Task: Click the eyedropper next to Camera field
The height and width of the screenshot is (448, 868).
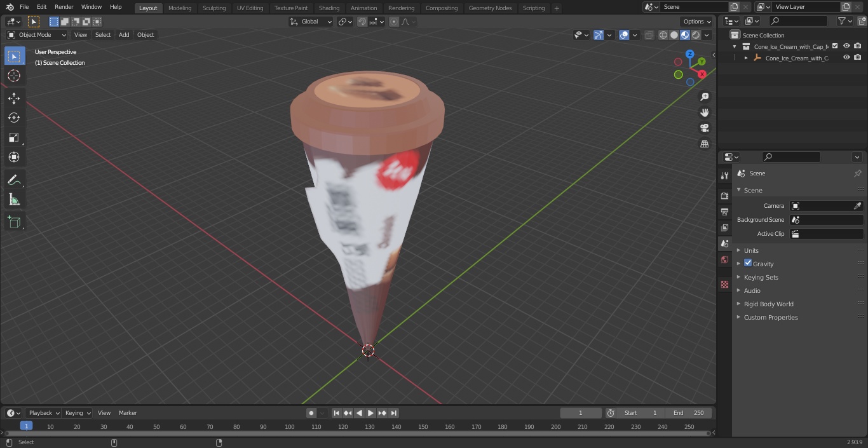Action: coord(857,206)
